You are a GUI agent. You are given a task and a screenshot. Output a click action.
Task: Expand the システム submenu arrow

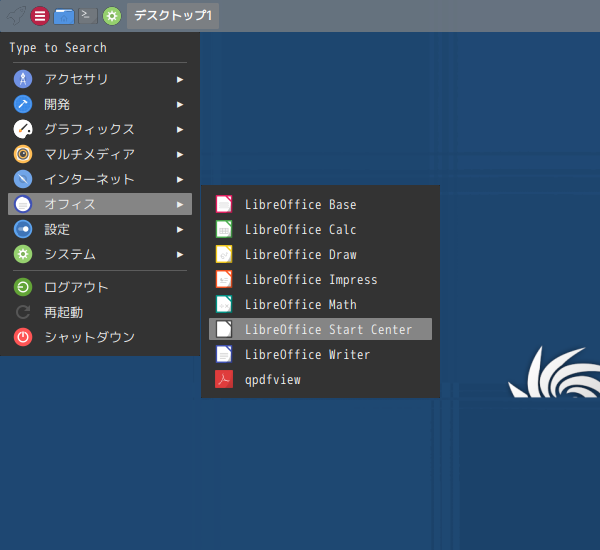coord(180,255)
